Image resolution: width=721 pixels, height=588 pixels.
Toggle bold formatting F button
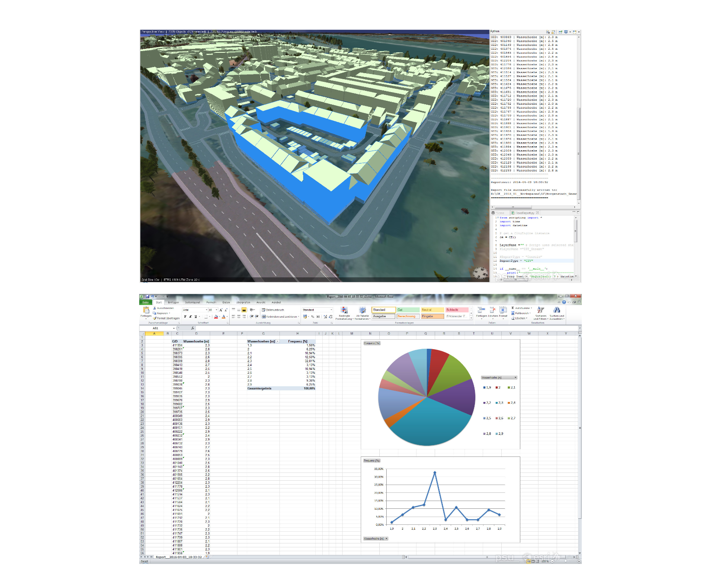[x=185, y=317]
